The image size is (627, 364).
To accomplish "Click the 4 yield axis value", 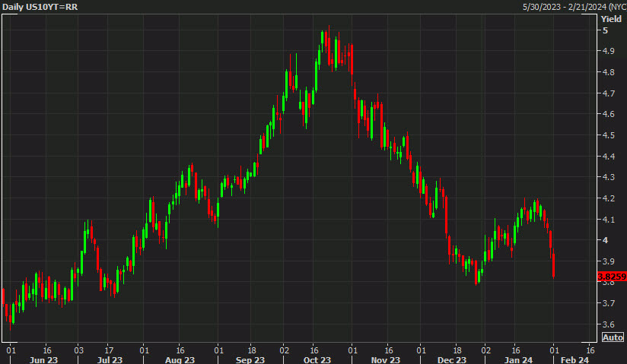I will point(605,240).
